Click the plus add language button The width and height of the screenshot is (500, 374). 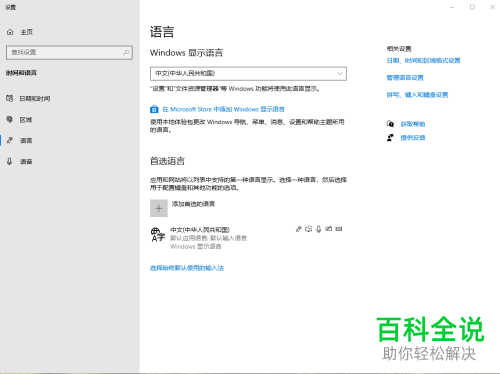(x=159, y=208)
